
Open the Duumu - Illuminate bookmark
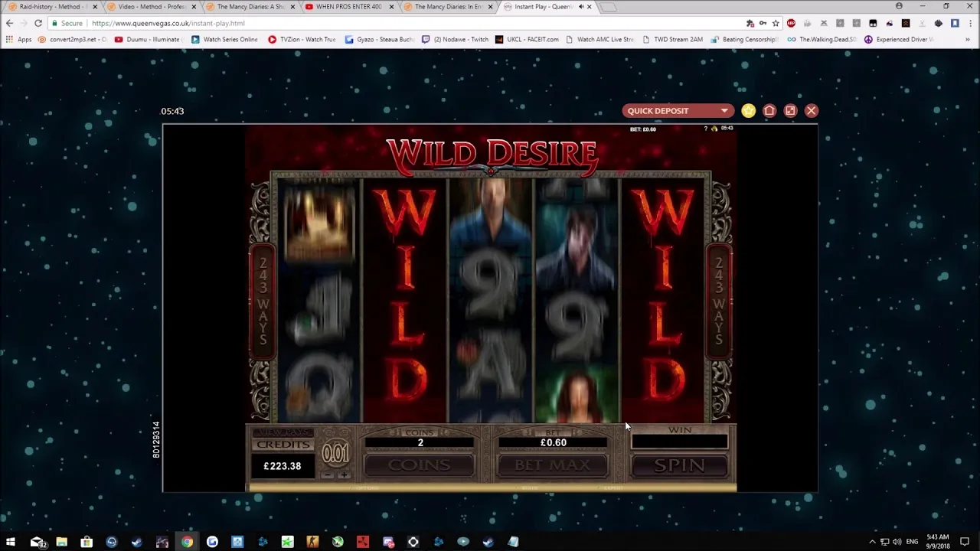pos(148,39)
